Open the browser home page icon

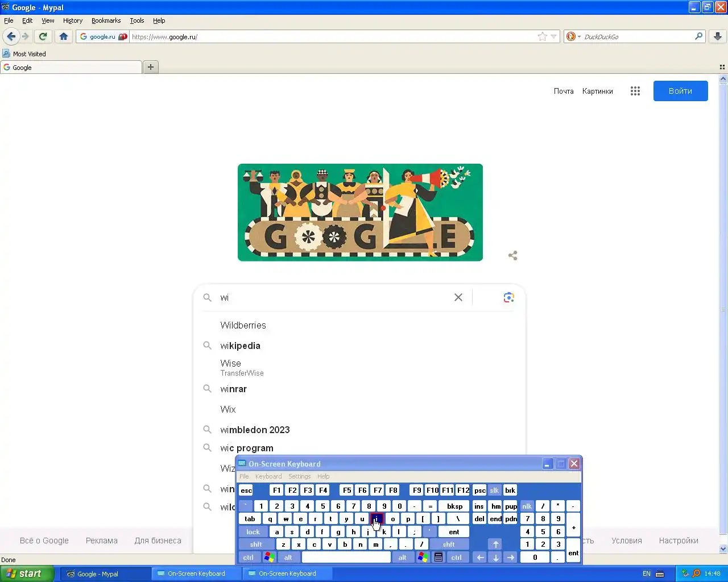pos(63,36)
